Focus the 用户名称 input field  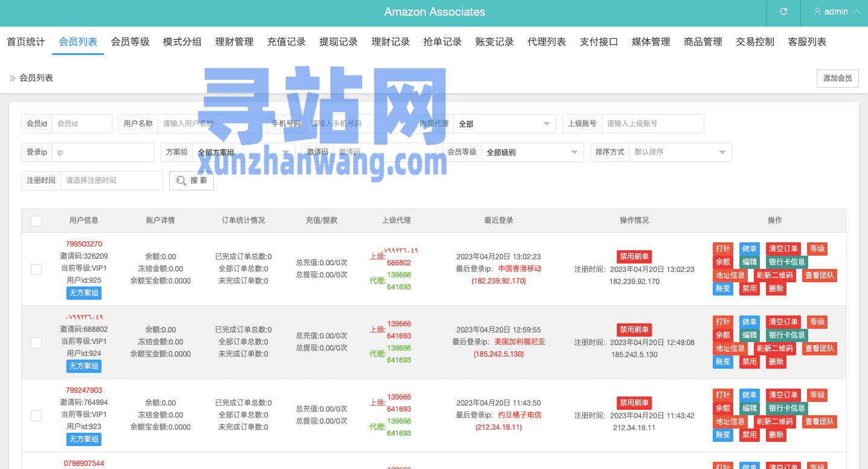coord(209,124)
